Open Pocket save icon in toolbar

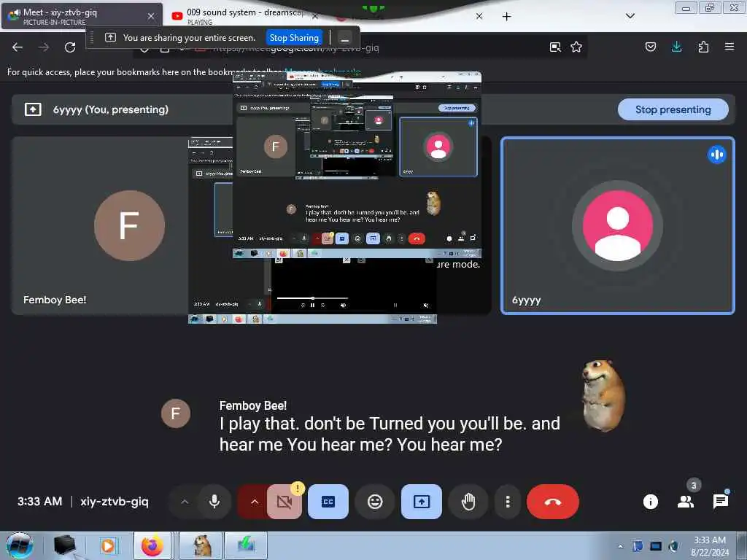[x=651, y=47]
